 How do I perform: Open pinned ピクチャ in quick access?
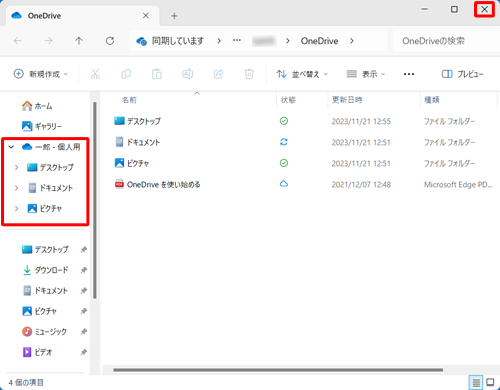(x=39, y=311)
